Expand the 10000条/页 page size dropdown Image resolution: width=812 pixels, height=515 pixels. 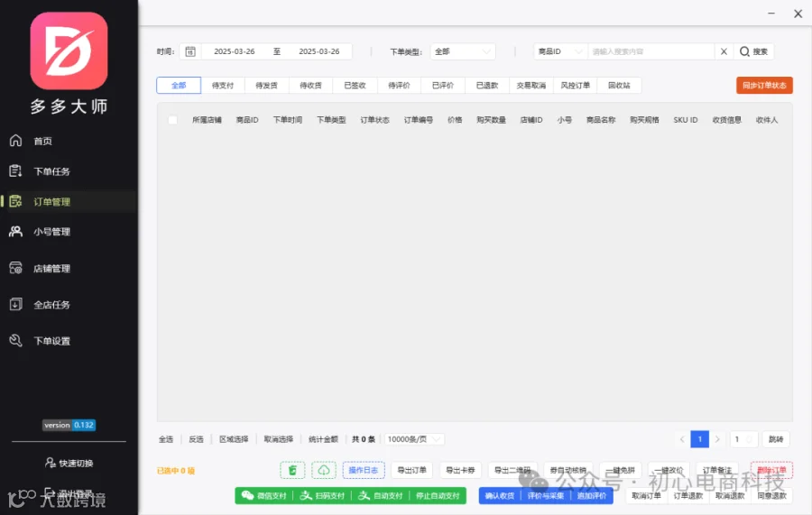point(414,439)
